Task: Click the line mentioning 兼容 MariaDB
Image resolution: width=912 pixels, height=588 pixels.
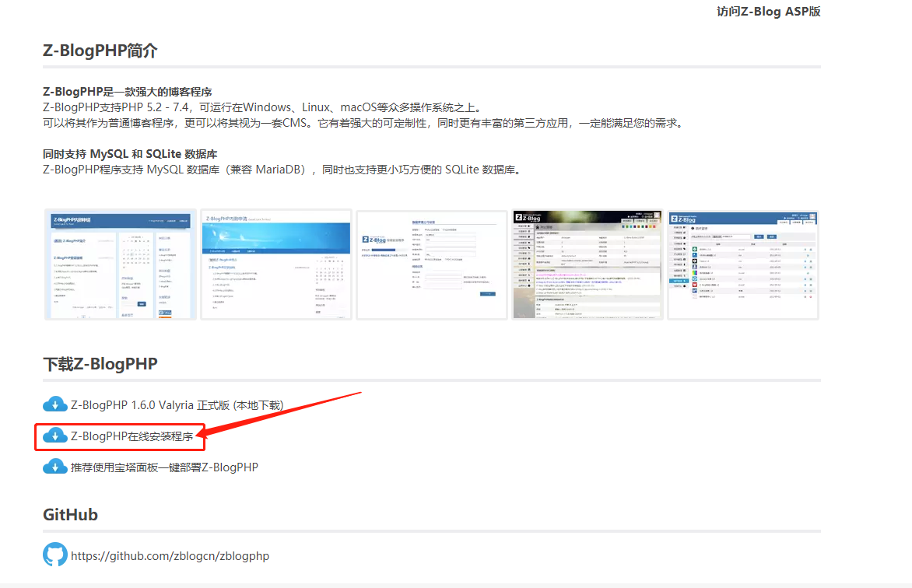Action: pyautogui.click(x=282, y=170)
